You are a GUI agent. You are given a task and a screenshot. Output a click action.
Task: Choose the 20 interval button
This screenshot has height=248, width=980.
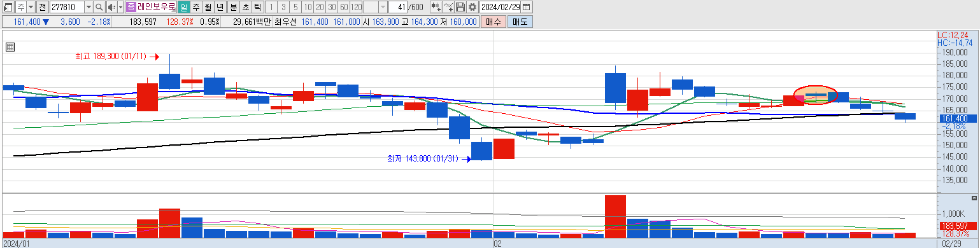(320, 7)
